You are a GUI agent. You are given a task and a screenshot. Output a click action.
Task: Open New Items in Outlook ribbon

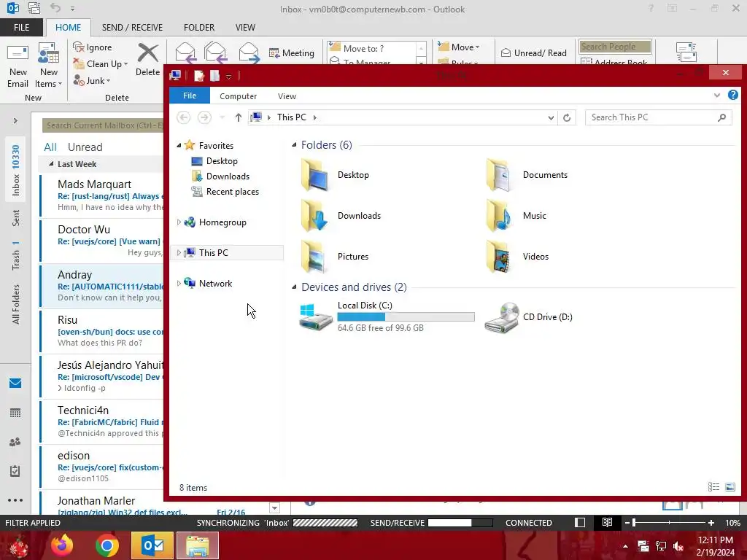pyautogui.click(x=49, y=66)
